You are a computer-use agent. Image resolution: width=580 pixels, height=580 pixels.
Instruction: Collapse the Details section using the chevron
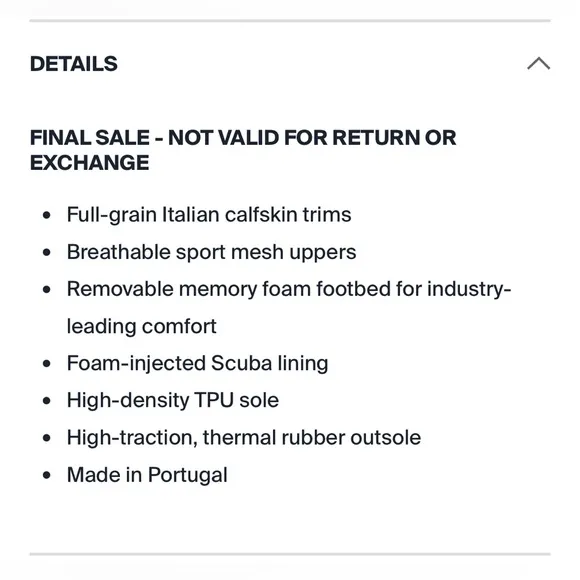click(x=539, y=64)
